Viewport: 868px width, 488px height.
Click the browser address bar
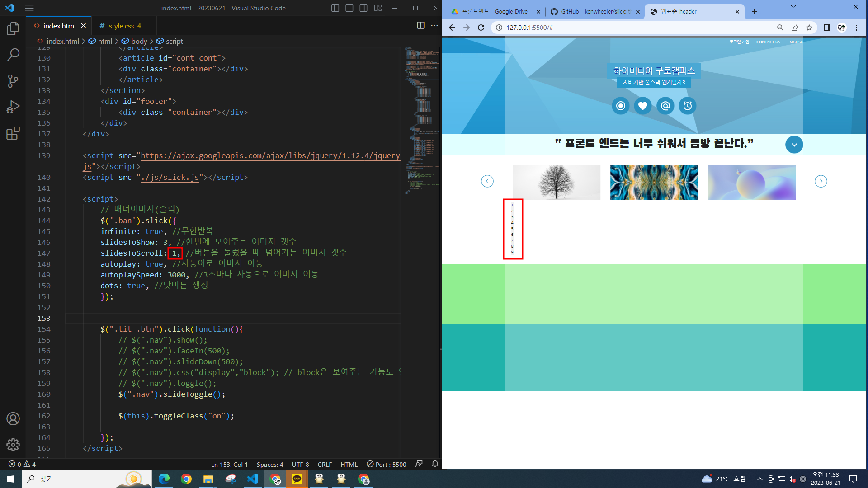(x=633, y=28)
